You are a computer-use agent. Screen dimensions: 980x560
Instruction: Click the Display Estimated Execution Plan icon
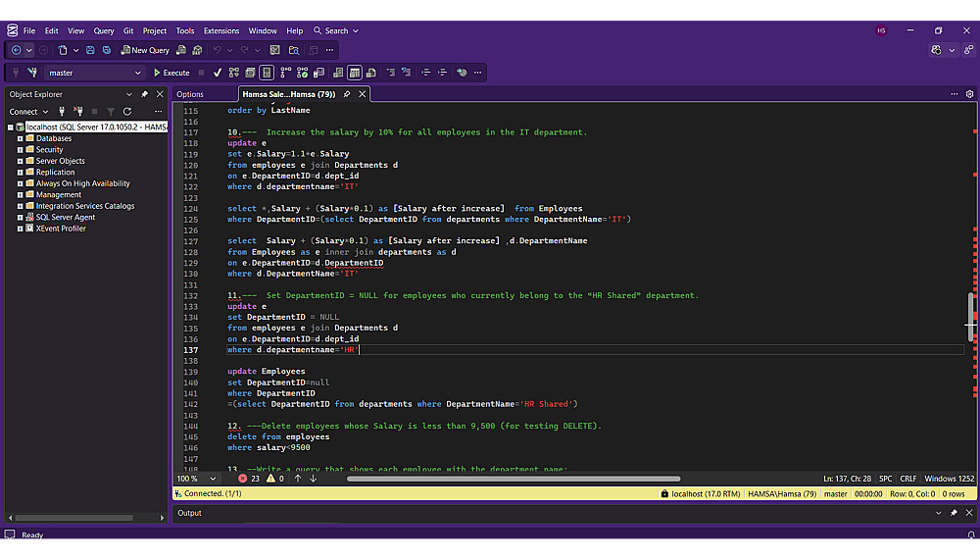pos(234,73)
